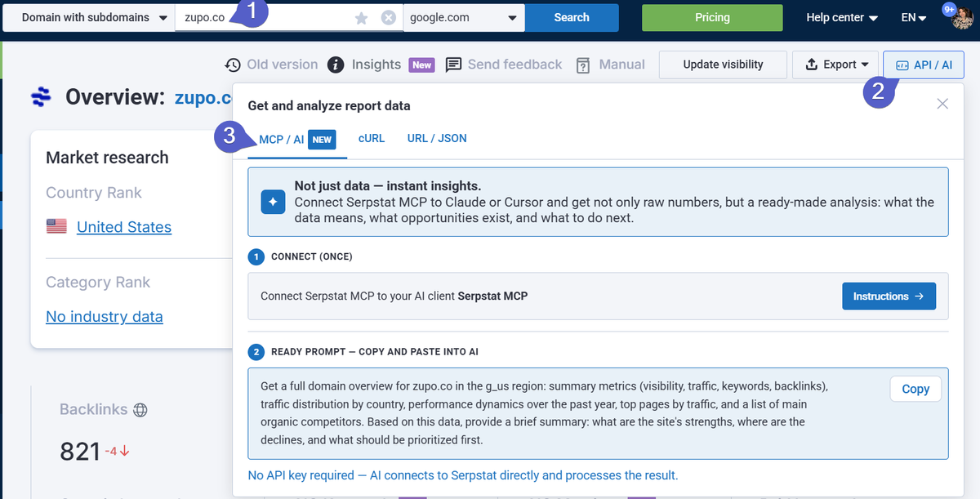Click the 'Market research' heading
The height and width of the screenshot is (499, 980).
point(107,158)
